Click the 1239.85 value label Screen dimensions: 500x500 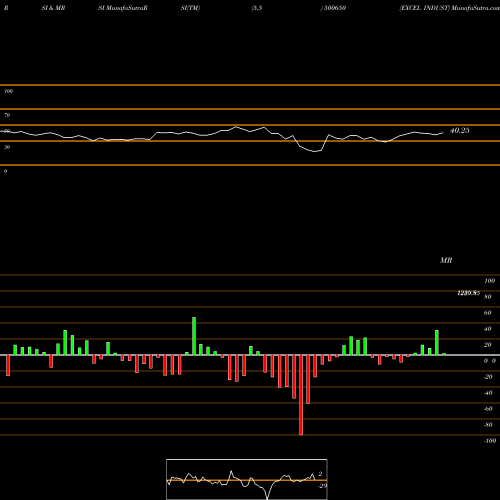(x=468, y=293)
